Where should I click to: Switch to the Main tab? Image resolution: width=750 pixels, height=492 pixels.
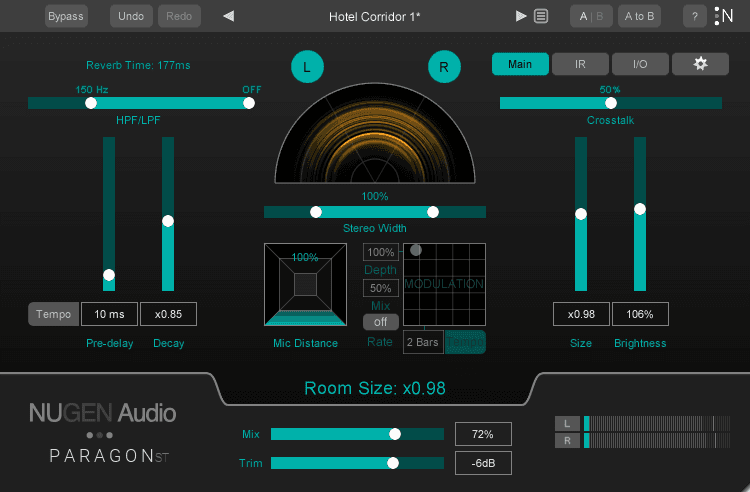click(x=520, y=64)
